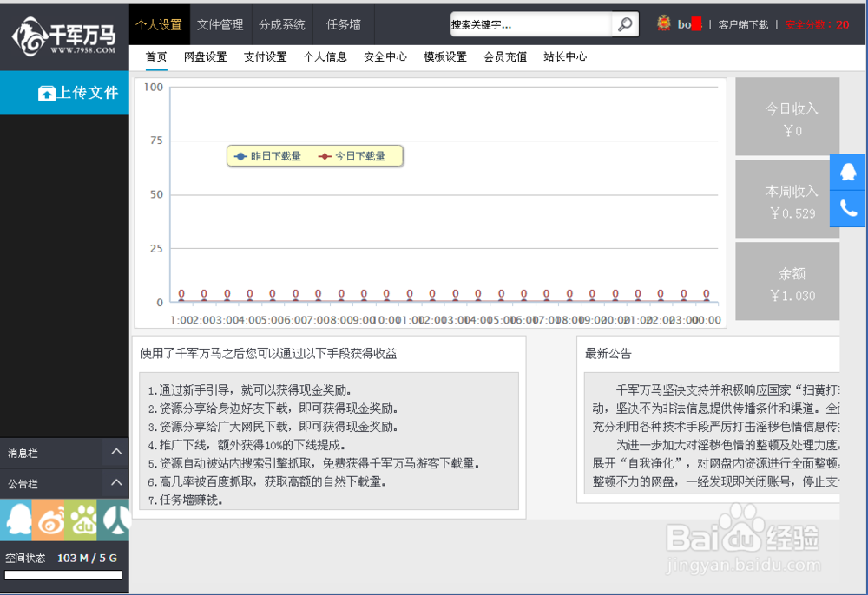Image resolution: width=868 pixels, height=595 pixels.
Task: Switch to the 会员充值 tab
Action: [x=505, y=57]
